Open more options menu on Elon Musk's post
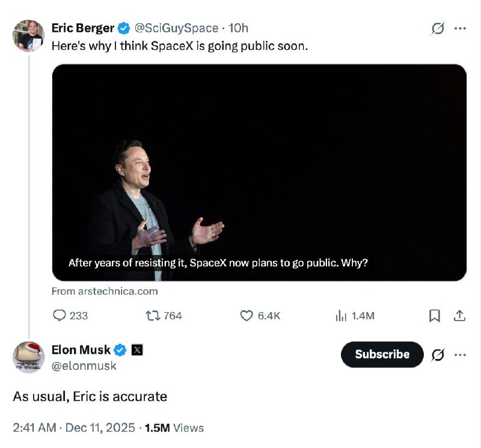 [460, 355]
